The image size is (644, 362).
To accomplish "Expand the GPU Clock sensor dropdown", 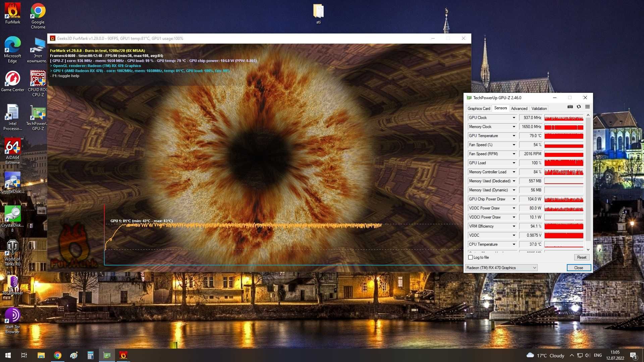I will 514,118.
